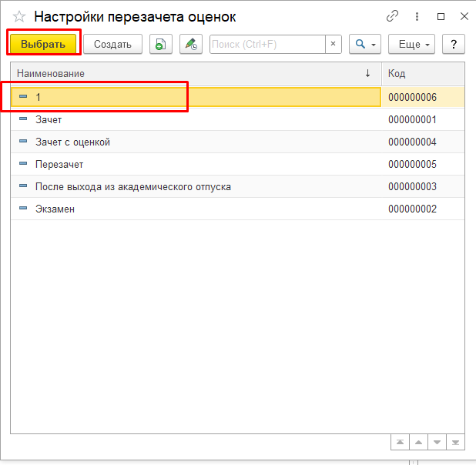Jump to list end with last-arrow icon
This screenshot has width=476, height=465.
456,442
